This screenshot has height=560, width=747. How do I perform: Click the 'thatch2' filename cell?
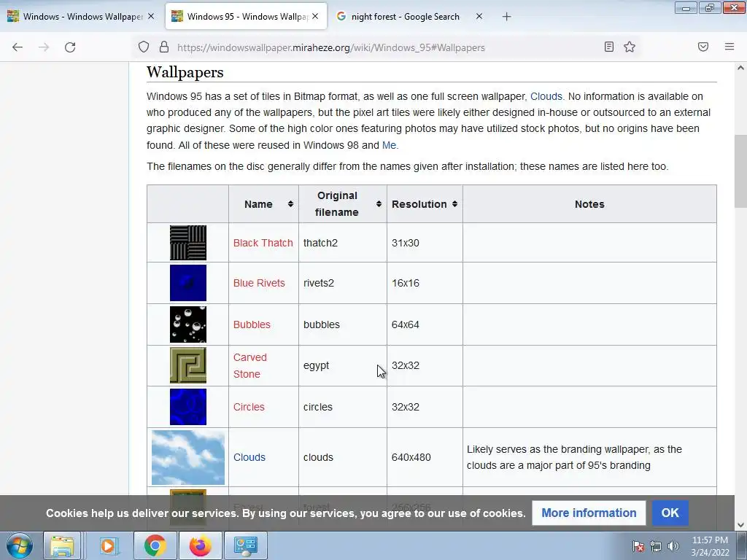tap(343, 243)
